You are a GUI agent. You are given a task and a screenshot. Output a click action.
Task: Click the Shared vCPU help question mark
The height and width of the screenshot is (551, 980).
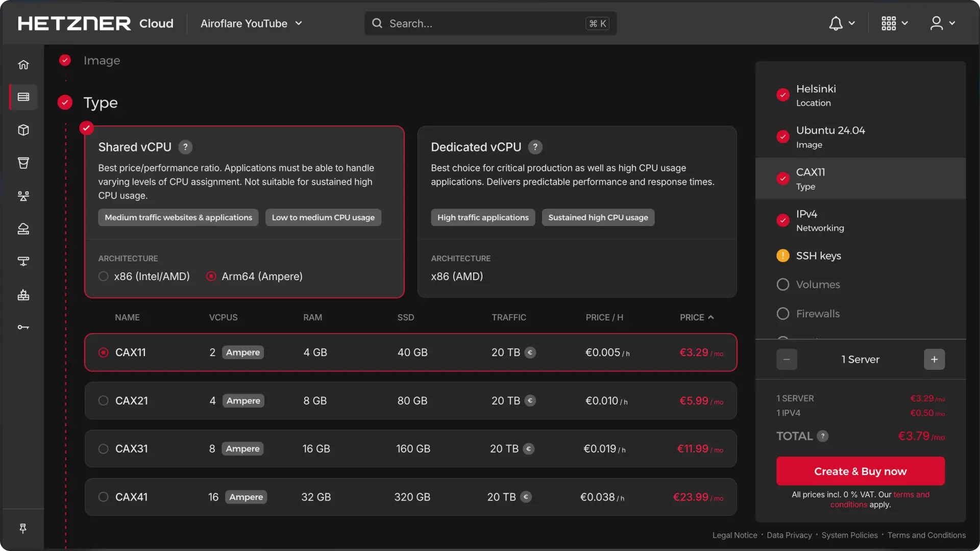185,147
